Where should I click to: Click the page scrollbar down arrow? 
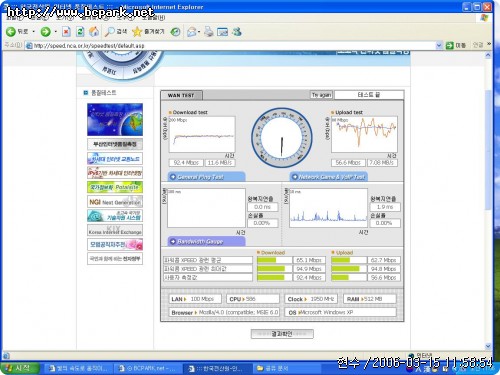[x=488, y=346]
